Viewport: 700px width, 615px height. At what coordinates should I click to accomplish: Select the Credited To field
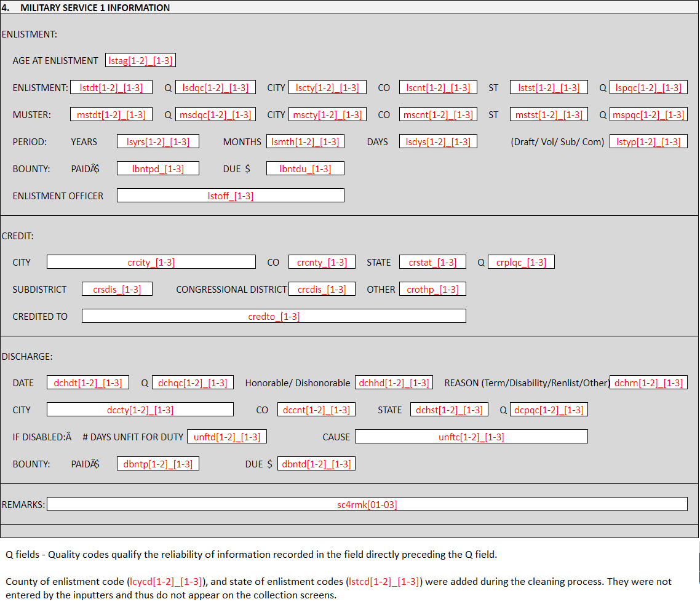click(x=274, y=316)
